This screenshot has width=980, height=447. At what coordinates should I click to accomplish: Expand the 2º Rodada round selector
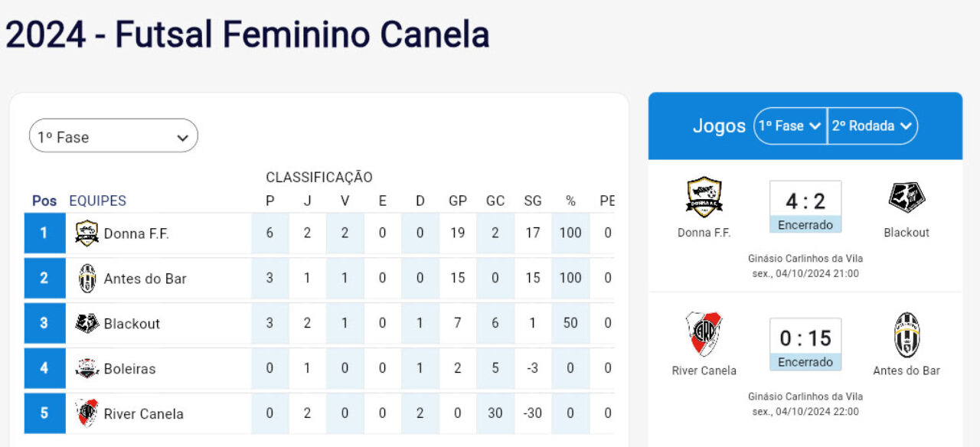point(873,126)
